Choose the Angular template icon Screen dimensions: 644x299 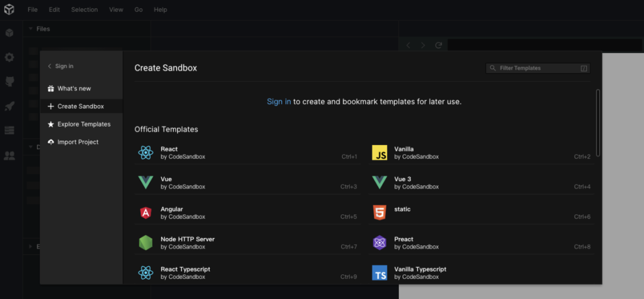[145, 212]
